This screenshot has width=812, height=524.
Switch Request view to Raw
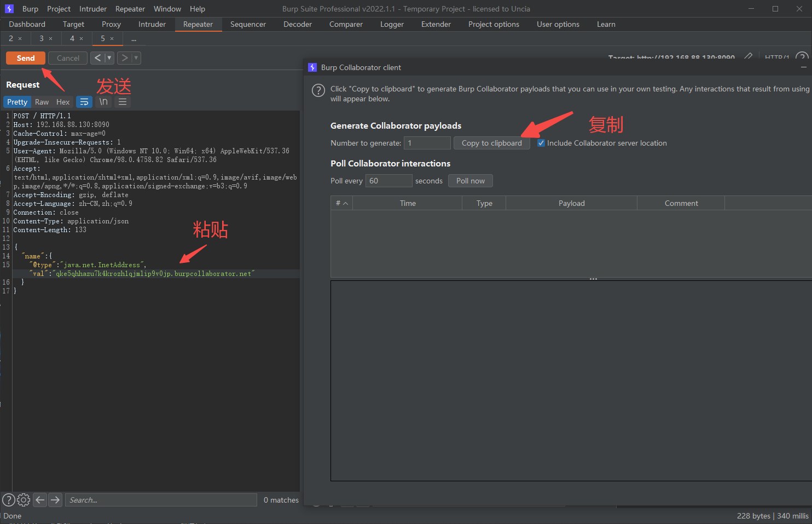click(x=42, y=102)
